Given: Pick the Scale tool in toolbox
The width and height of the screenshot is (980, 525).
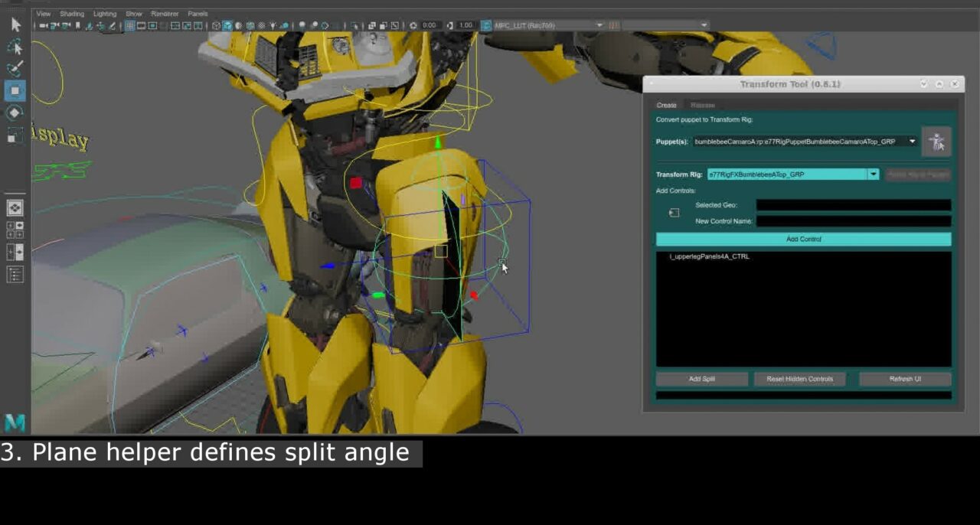Looking at the screenshot, I should (x=15, y=135).
